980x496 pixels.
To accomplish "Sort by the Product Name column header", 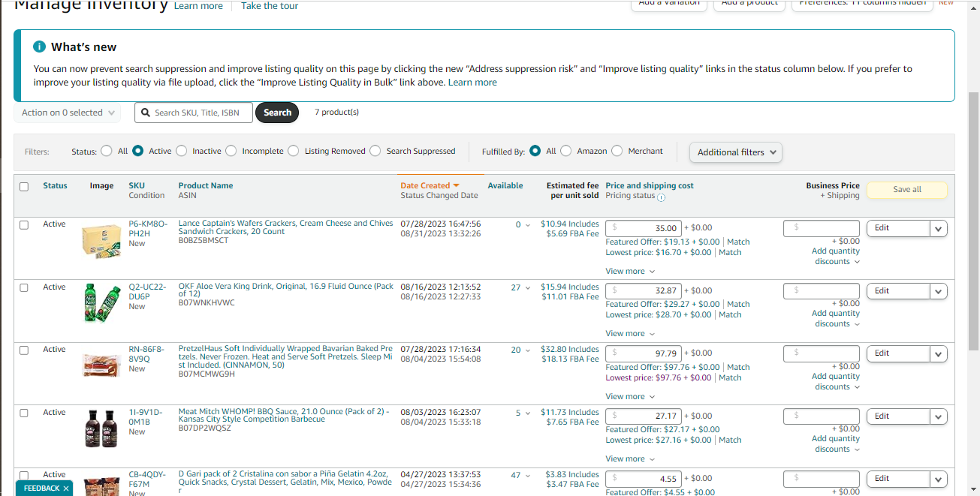I will point(206,185).
